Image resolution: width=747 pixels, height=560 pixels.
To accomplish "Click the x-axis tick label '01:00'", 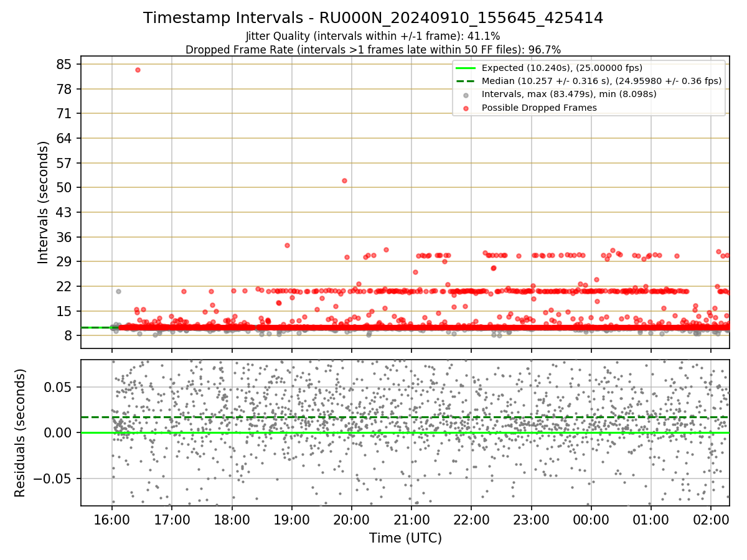I will (651, 519).
